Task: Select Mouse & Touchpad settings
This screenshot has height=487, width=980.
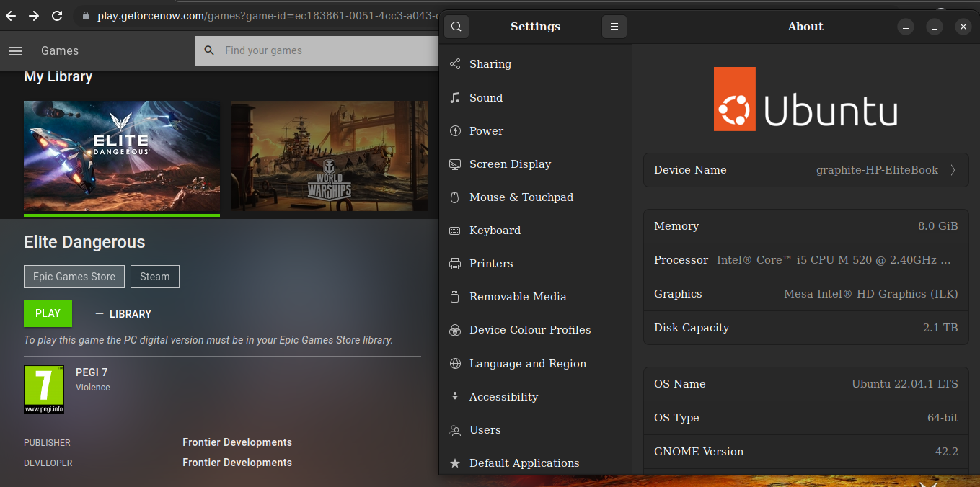Action: (x=536, y=197)
